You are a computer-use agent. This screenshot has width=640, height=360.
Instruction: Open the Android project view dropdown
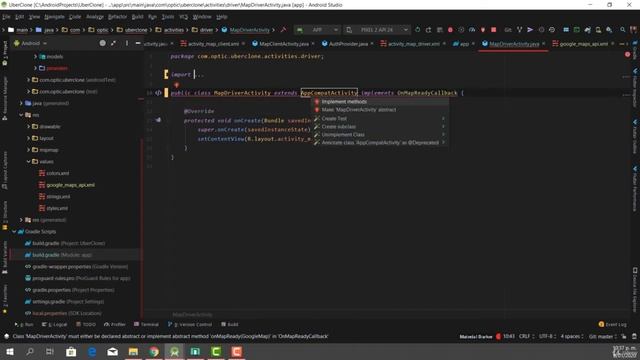(x=31, y=43)
